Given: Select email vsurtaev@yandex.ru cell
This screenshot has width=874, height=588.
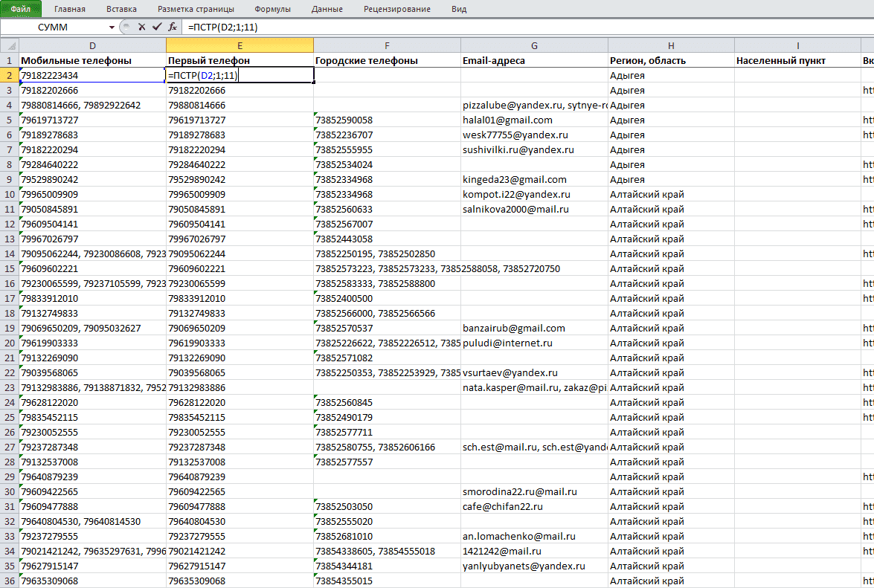Looking at the screenshot, I should click(x=534, y=372).
